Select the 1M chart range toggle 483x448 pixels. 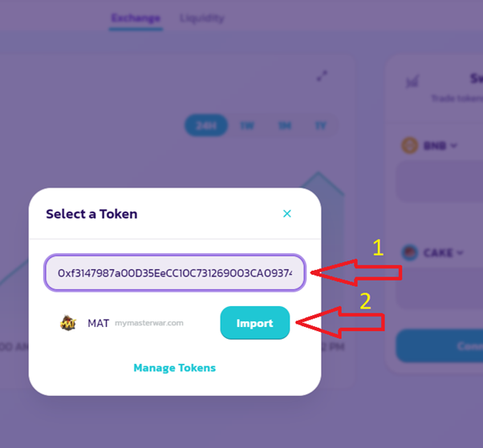(x=285, y=126)
